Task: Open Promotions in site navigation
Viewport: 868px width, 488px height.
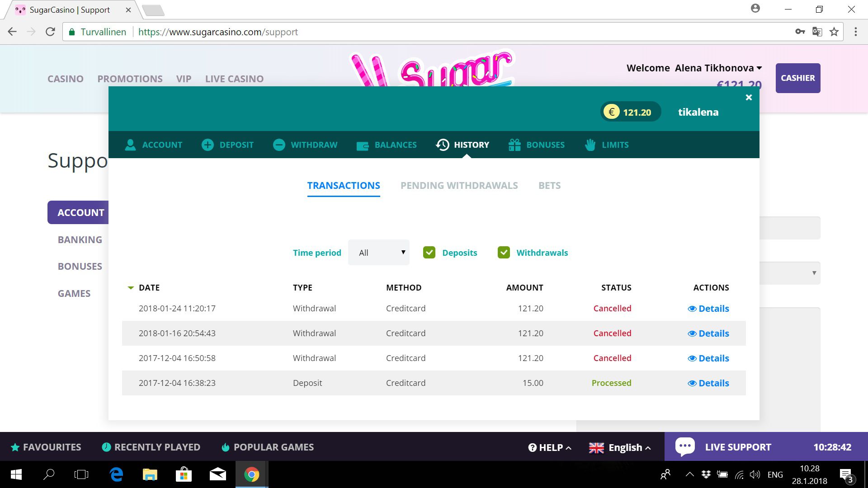Action: [130, 79]
